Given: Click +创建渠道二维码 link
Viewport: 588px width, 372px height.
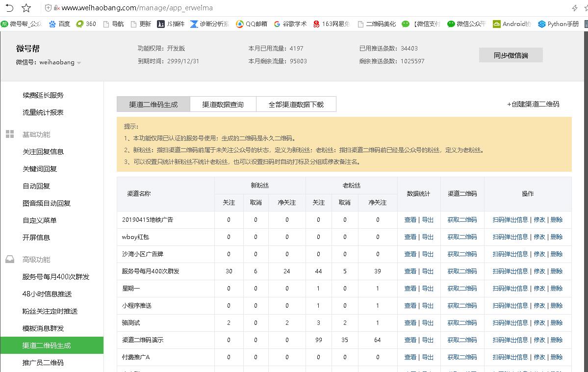Looking at the screenshot, I should pyautogui.click(x=533, y=104).
